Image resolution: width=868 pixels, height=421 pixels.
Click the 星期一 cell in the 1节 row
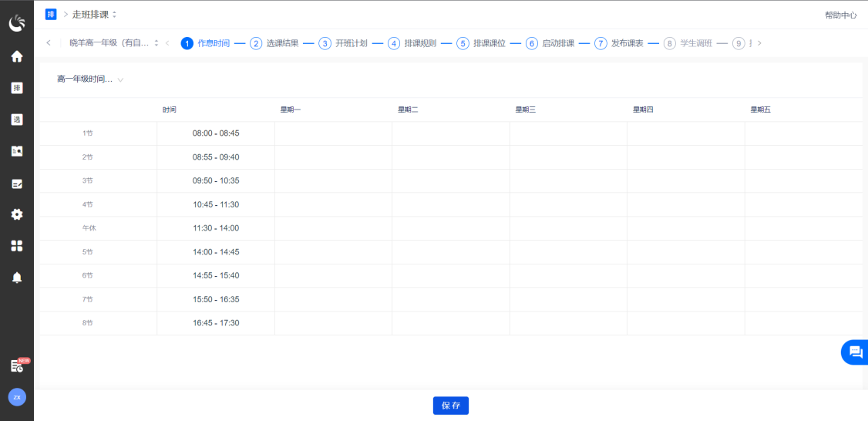333,133
